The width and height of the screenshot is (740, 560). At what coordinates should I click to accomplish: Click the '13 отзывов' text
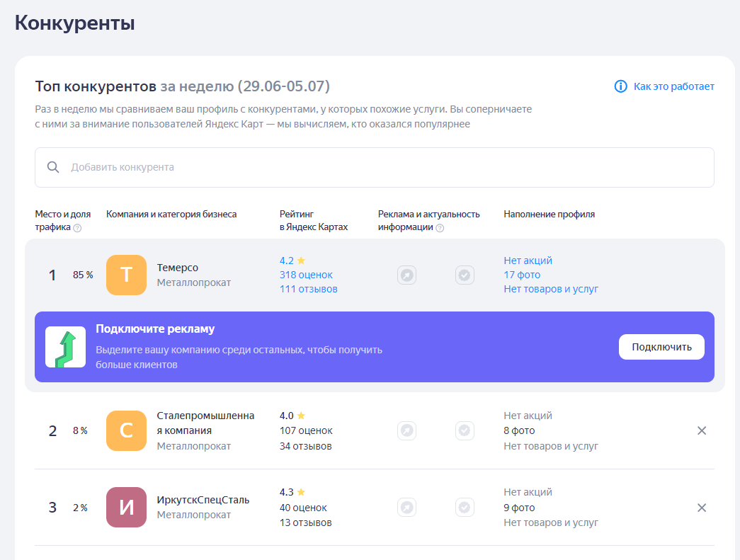coord(305,522)
